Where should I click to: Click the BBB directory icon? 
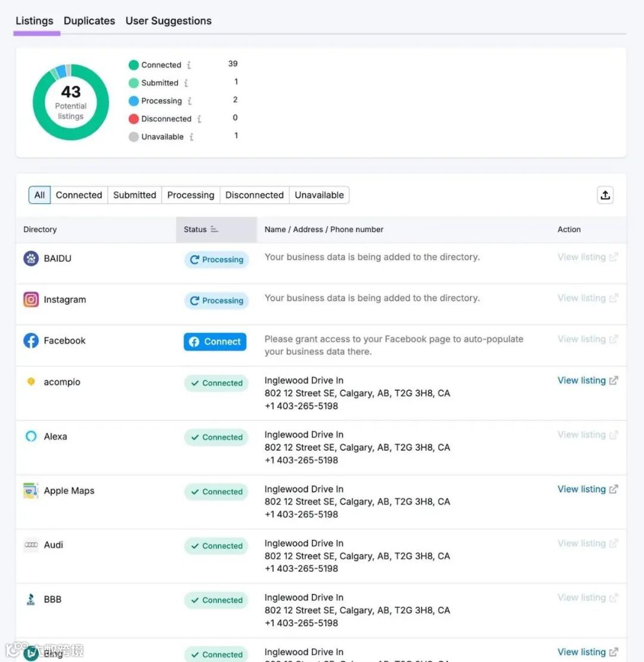[31, 599]
